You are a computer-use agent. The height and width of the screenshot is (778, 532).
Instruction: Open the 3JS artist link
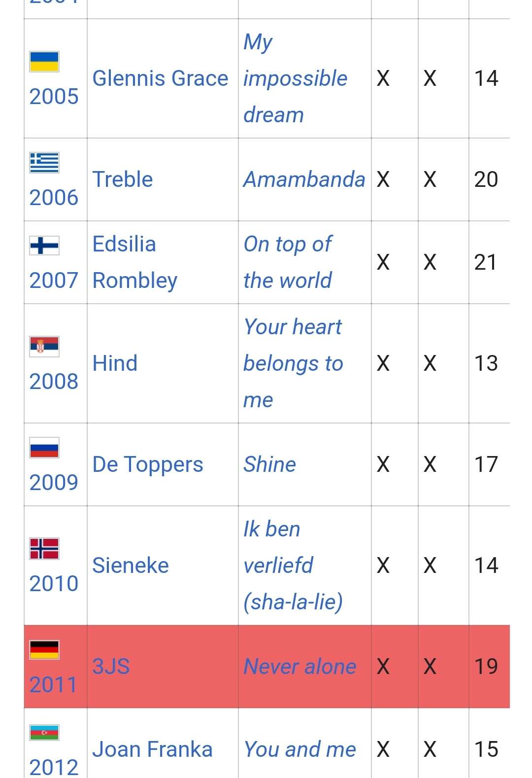(x=111, y=667)
